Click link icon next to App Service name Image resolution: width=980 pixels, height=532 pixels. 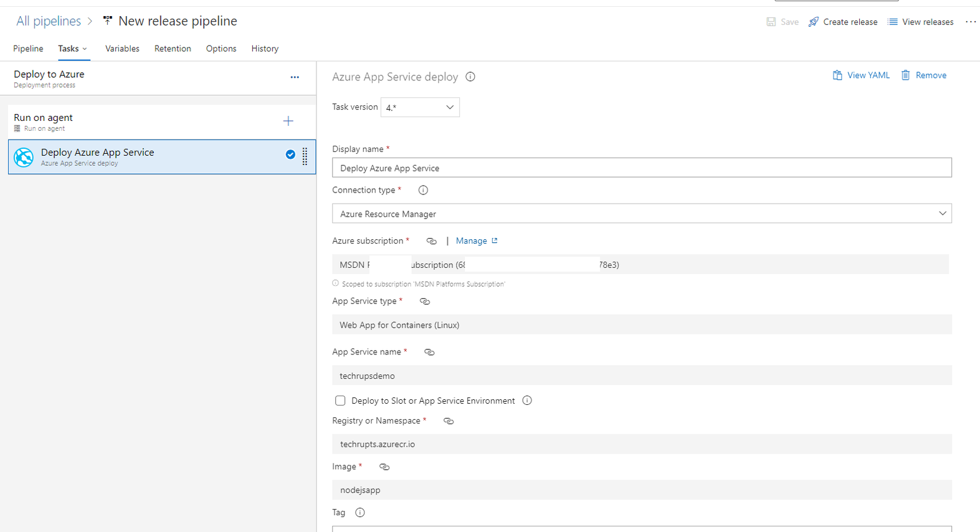click(429, 352)
